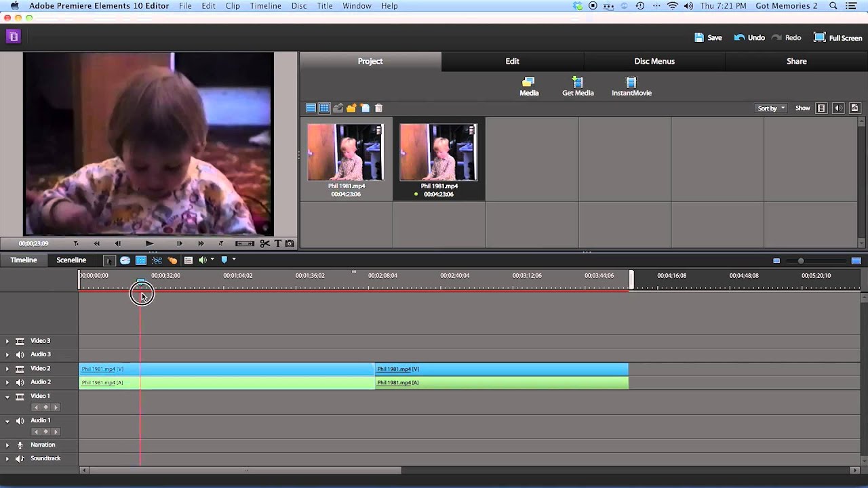Expand the Audio 2 track
The height and width of the screenshot is (488, 868).
tap(7, 382)
